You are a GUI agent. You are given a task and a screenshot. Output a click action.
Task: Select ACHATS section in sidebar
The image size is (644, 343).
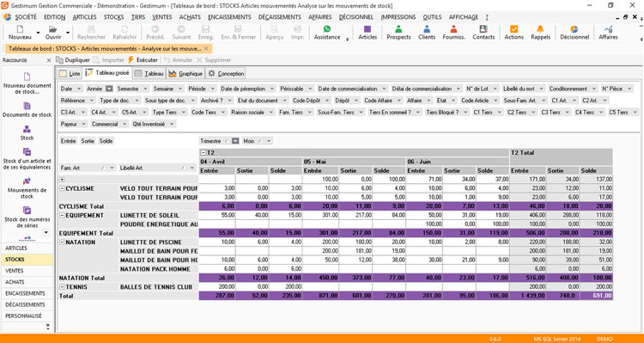[27, 282]
